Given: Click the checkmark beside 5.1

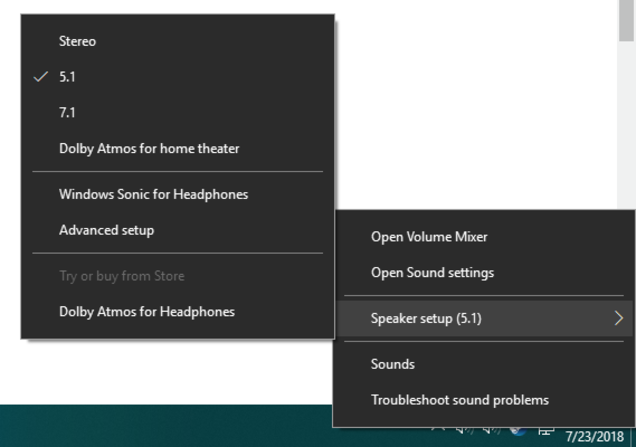Looking at the screenshot, I should pyautogui.click(x=41, y=77).
